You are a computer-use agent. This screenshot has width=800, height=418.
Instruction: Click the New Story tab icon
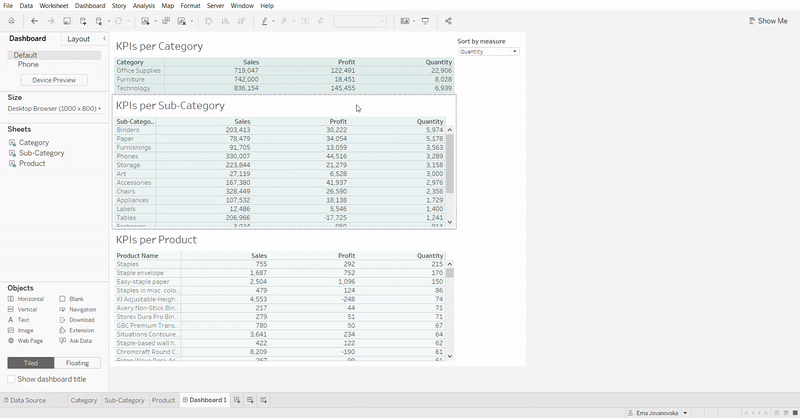pos(263,400)
